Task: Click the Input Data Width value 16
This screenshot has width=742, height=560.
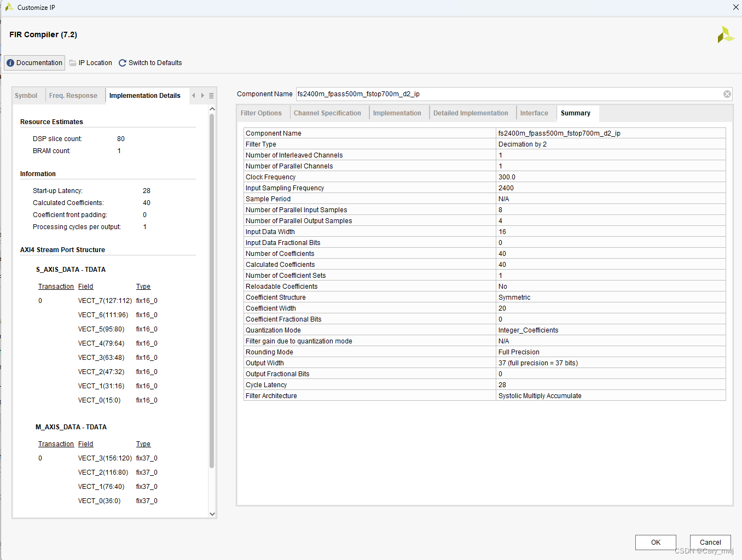Action: [x=502, y=232]
